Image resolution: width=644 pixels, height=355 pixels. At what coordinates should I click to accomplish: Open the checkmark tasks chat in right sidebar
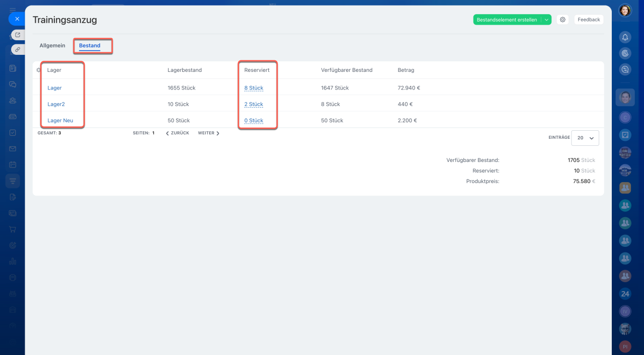point(625,135)
